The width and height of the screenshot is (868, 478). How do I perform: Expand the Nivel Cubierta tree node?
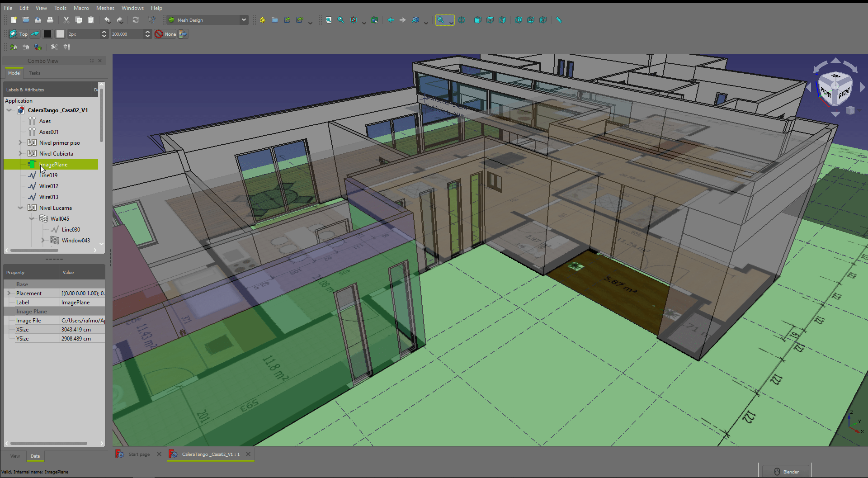pos(20,153)
